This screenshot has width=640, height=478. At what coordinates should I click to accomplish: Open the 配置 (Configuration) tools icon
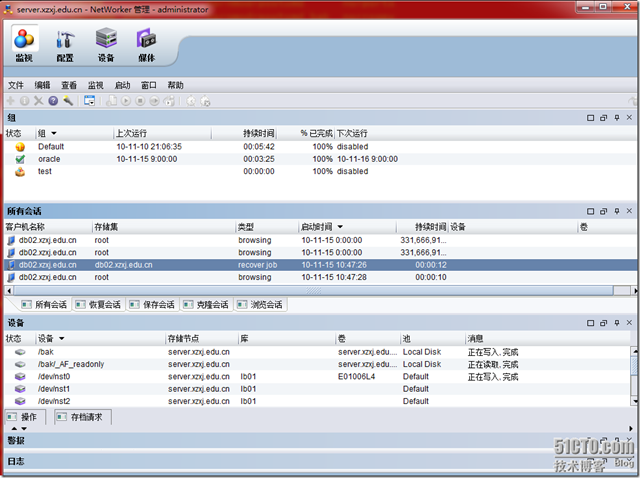pos(66,41)
